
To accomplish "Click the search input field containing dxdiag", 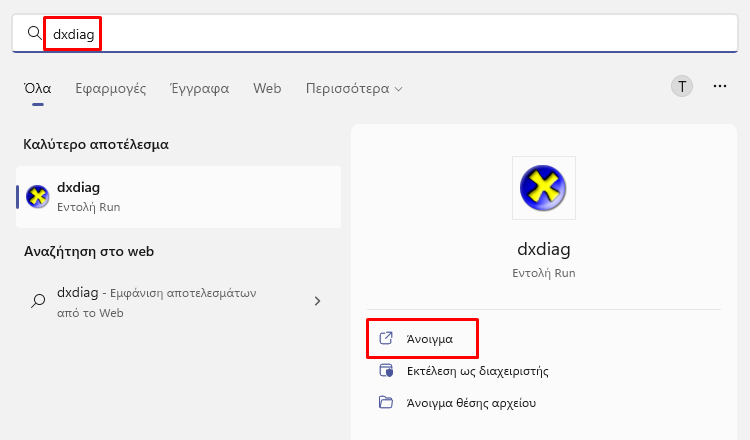I will click(x=375, y=33).
